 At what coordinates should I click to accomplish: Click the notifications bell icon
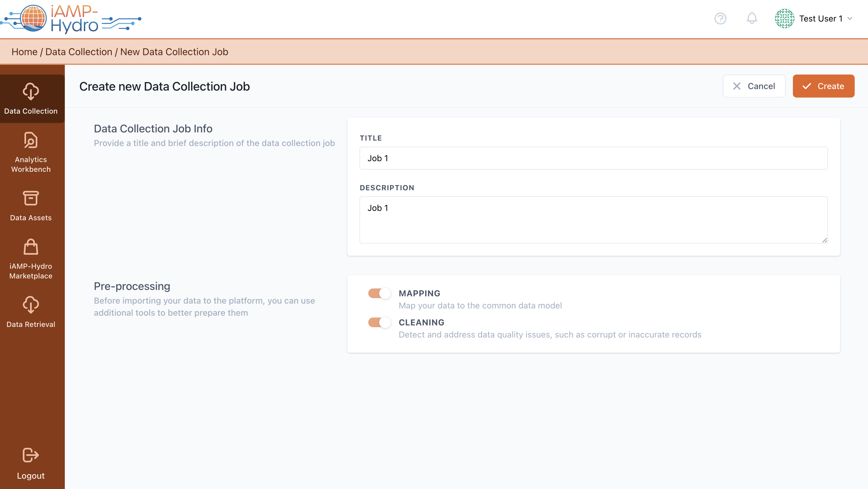pos(751,18)
